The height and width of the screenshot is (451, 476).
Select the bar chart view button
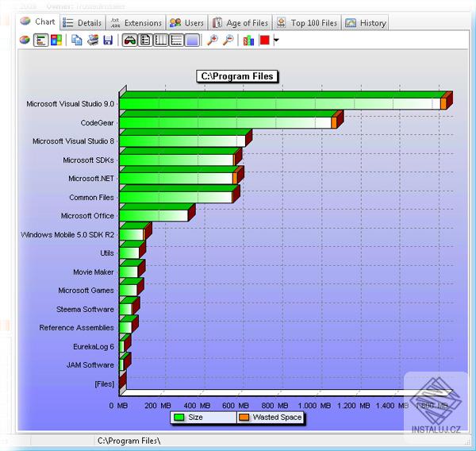click(40, 40)
